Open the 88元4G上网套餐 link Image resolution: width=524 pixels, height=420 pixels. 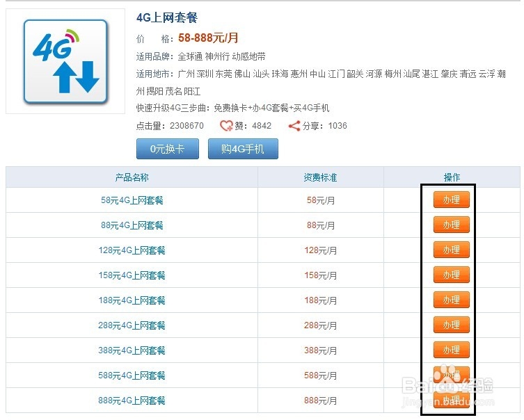click(132, 225)
